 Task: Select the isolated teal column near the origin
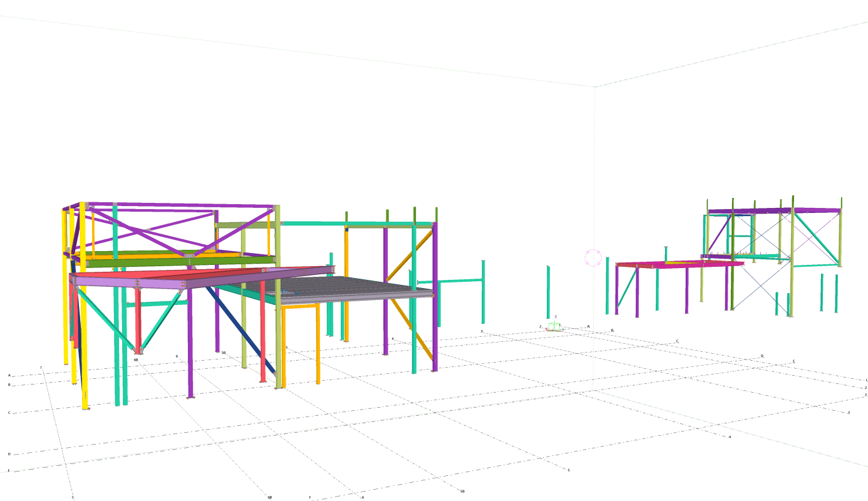tap(548, 291)
